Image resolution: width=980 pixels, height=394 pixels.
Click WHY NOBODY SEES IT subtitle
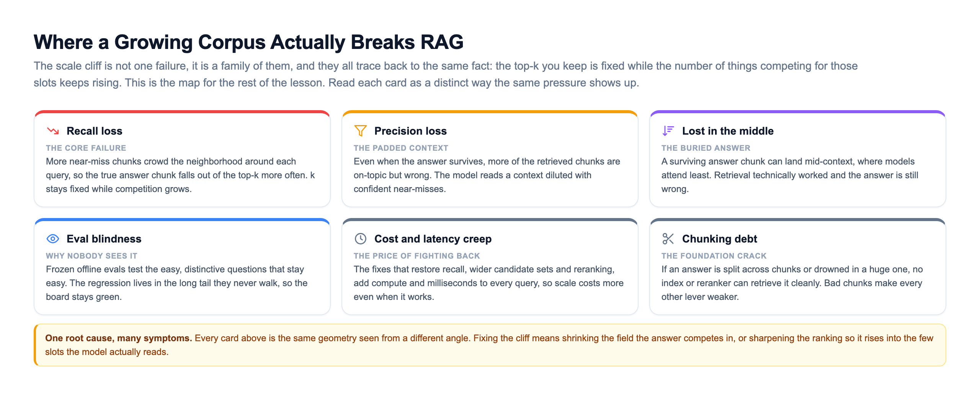91,256
